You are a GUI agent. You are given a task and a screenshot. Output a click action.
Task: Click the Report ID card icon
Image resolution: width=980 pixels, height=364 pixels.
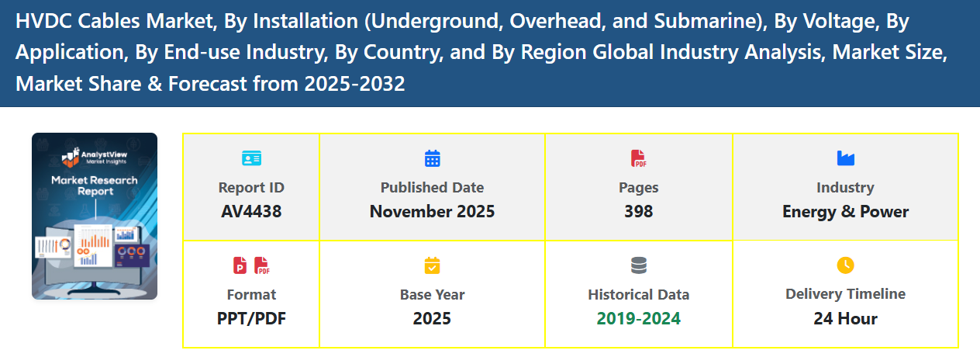tap(251, 158)
